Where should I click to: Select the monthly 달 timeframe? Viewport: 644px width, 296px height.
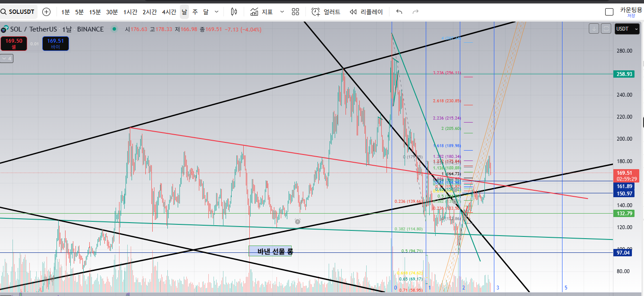point(206,12)
